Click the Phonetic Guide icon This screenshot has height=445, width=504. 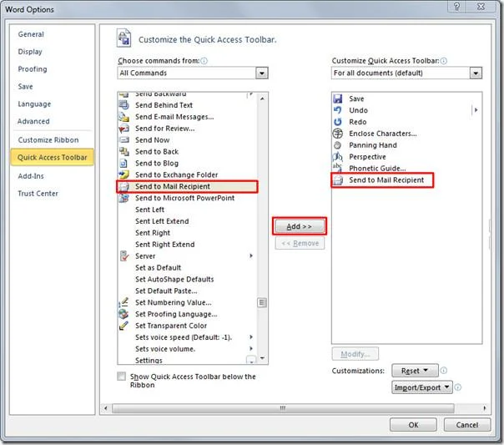(x=337, y=168)
